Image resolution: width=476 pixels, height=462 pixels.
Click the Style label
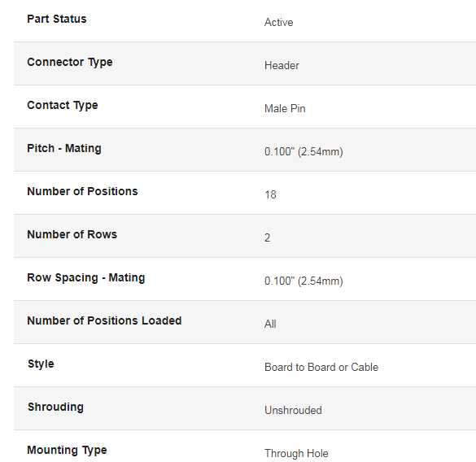click(41, 364)
